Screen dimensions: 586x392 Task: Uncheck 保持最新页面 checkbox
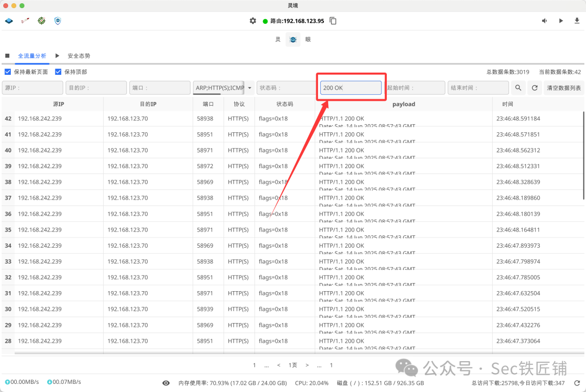coord(7,71)
